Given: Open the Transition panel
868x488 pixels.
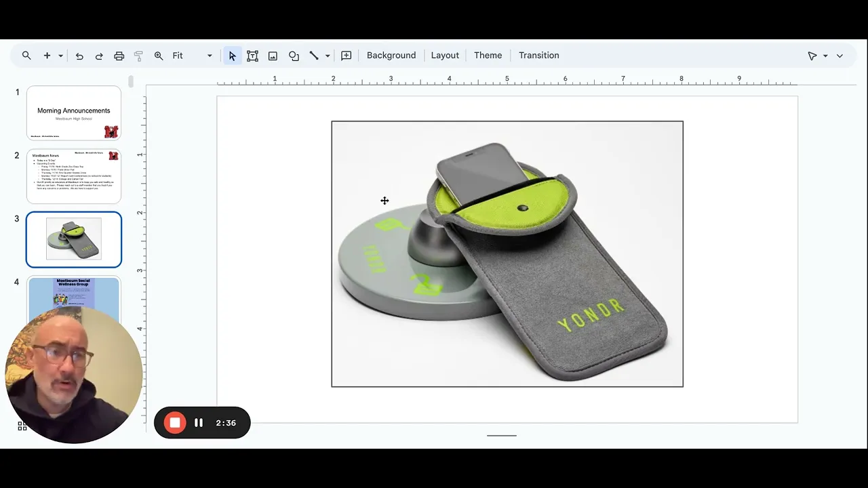Looking at the screenshot, I should [x=539, y=56].
